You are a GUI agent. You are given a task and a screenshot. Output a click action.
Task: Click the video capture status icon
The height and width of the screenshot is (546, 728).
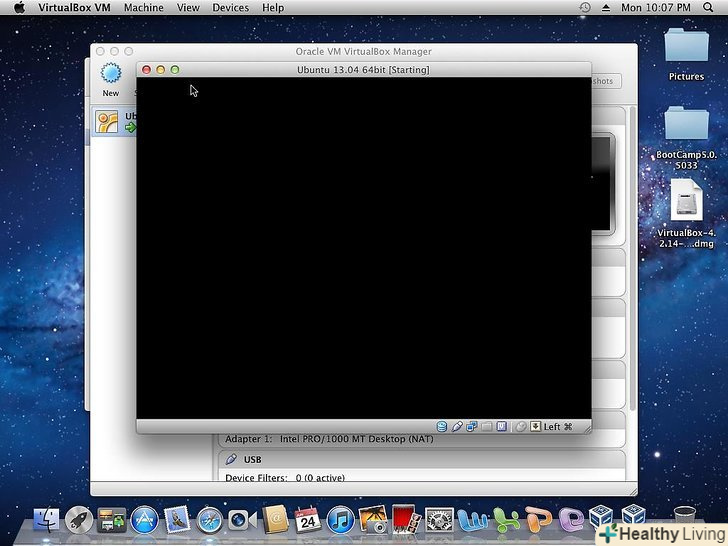[x=501, y=426]
